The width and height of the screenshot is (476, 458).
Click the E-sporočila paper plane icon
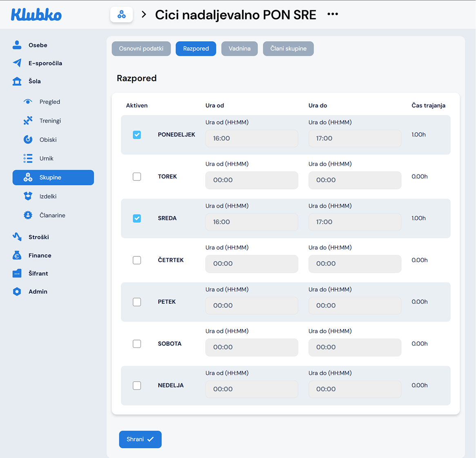[x=17, y=63]
